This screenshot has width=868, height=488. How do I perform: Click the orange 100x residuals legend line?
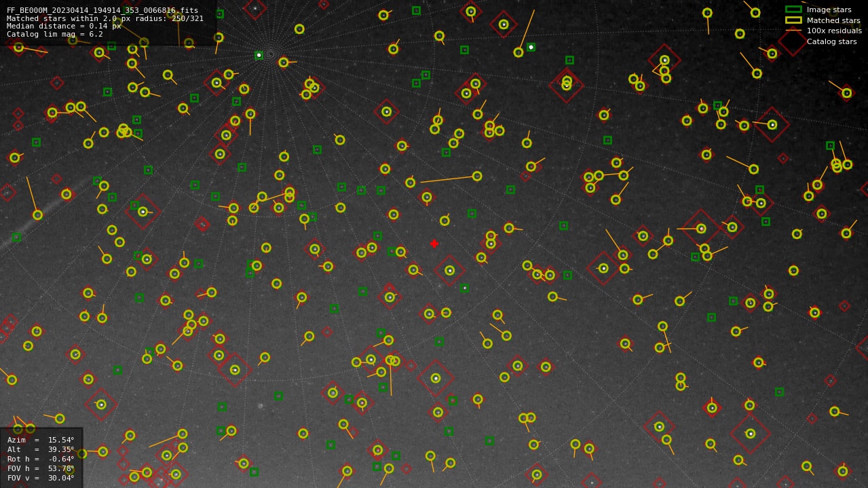click(793, 31)
